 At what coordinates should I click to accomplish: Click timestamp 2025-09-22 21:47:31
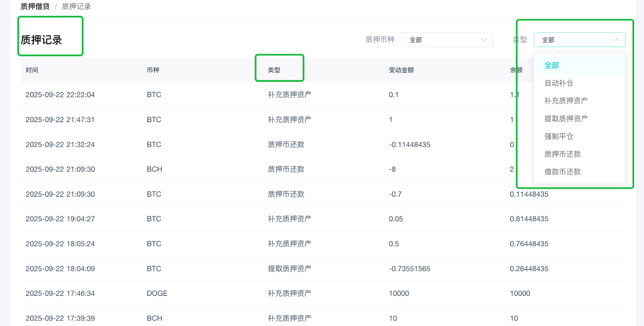pyautogui.click(x=60, y=120)
